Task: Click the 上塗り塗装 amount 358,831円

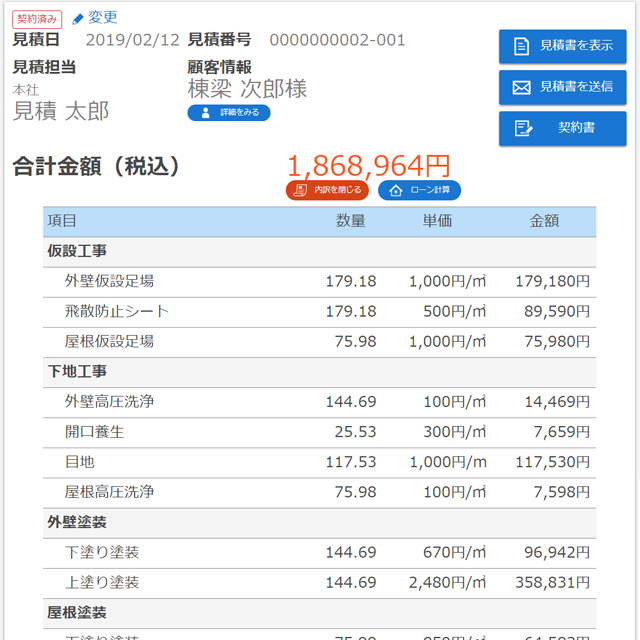Action: click(x=552, y=582)
